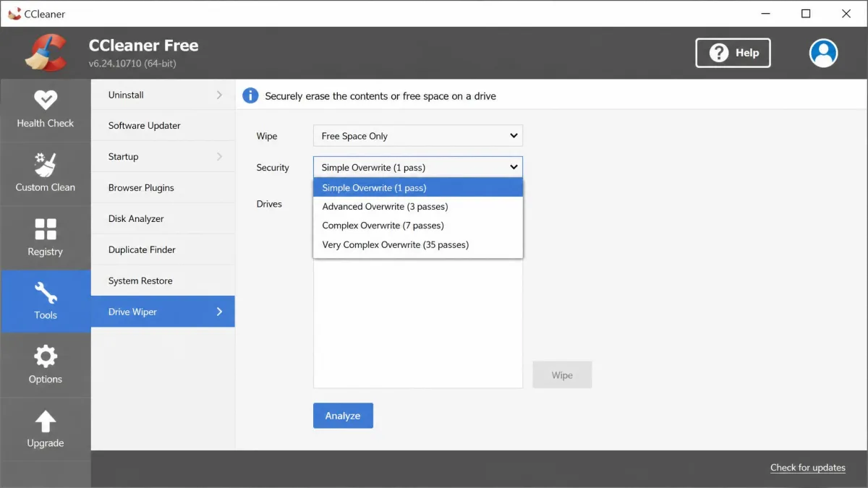Click Check for updates link
This screenshot has width=868, height=488.
[x=807, y=468]
